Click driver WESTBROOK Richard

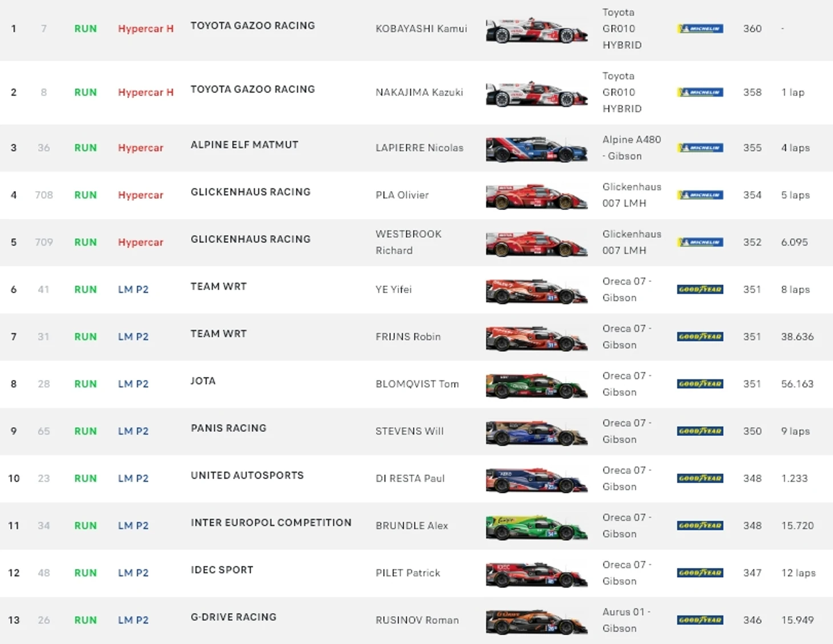(409, 242)
